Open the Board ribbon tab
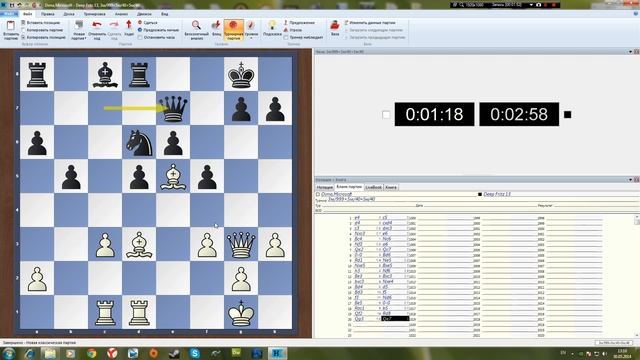 pyautogui.click(x=69, y=14)
